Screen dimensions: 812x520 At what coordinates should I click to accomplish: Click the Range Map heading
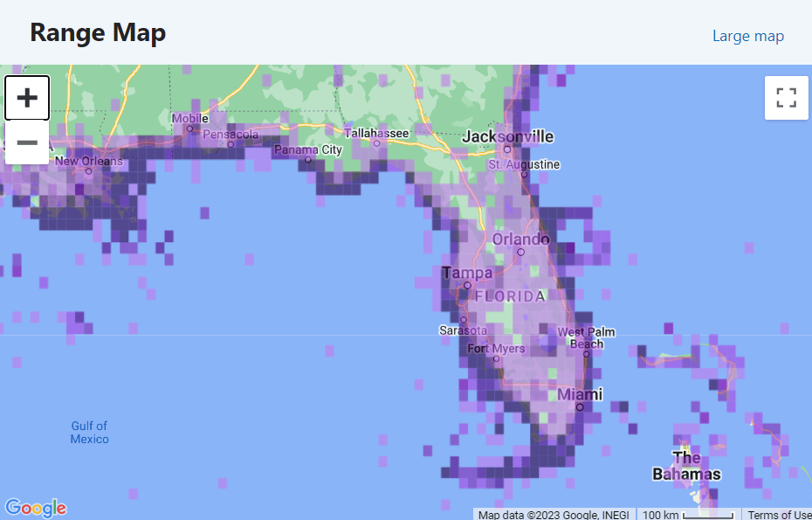[x=98, y=32]
